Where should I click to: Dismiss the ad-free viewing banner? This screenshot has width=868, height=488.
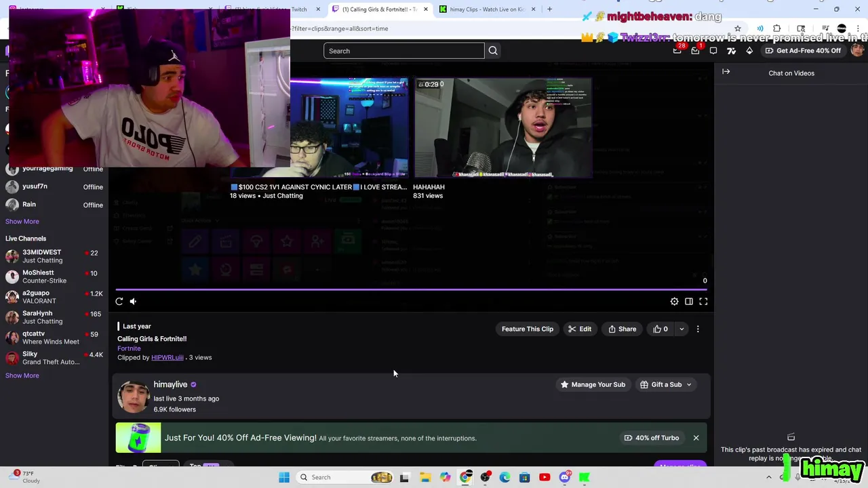click(x=696, y=438)
